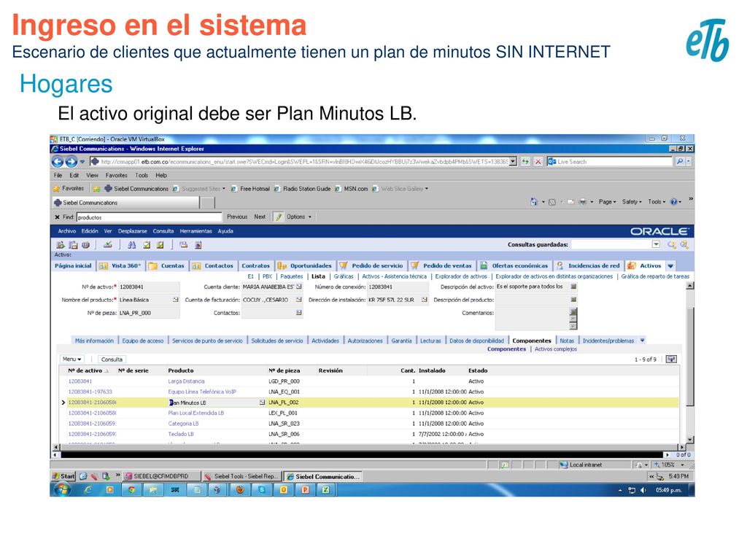Open the IE Help question mark icon

[x=673, y=202]
